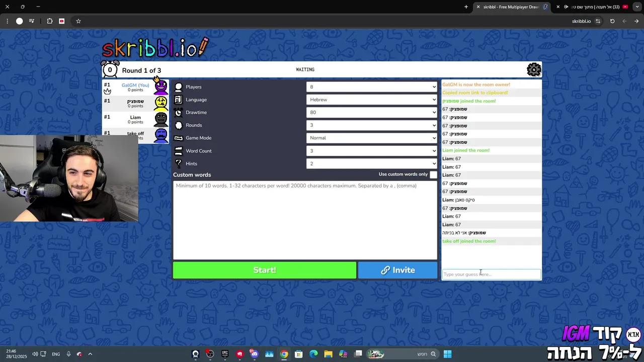Close the skribbl browser tab

(x=478, y=7)
